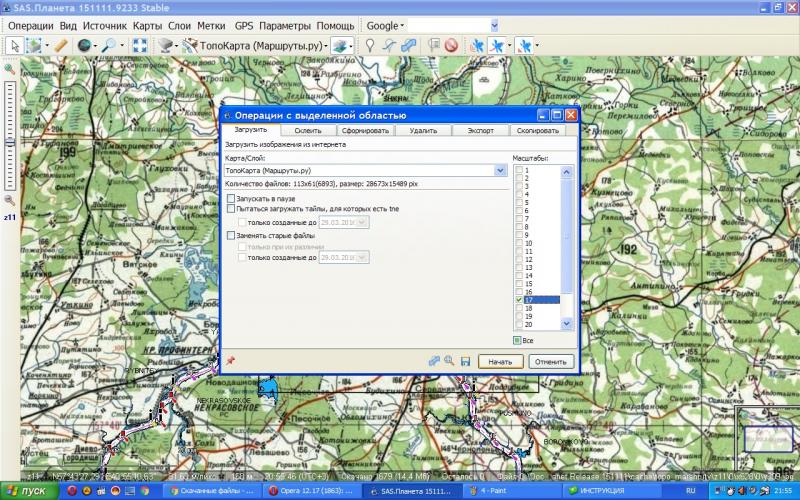Viewport: 800px width, 500px height.
Task: Click the 'Отменить' cancel button
Action: click(550, 360)
